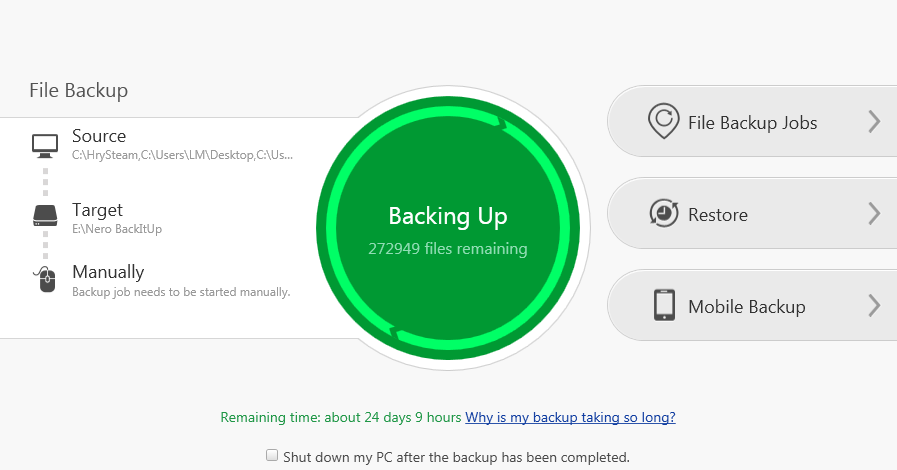
Task: Click the 272949 files remaining text
Action: pyautogui.click(x=448, y=249)
